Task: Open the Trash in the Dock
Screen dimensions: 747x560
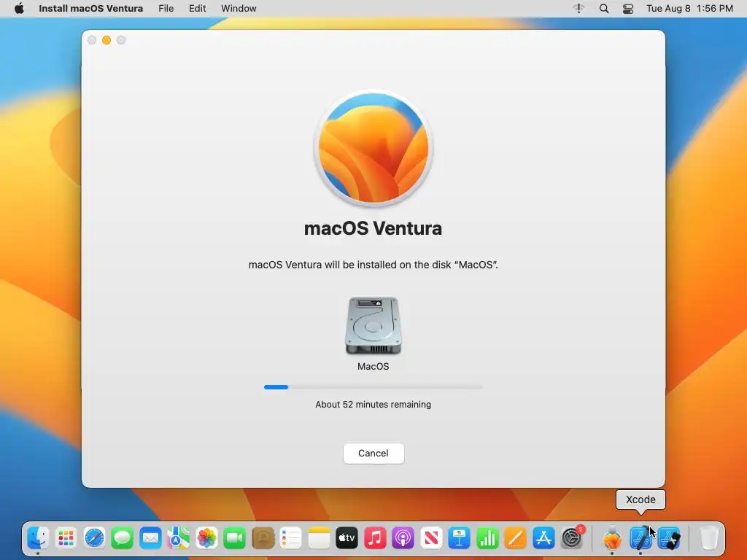Action: click(709, 538)
